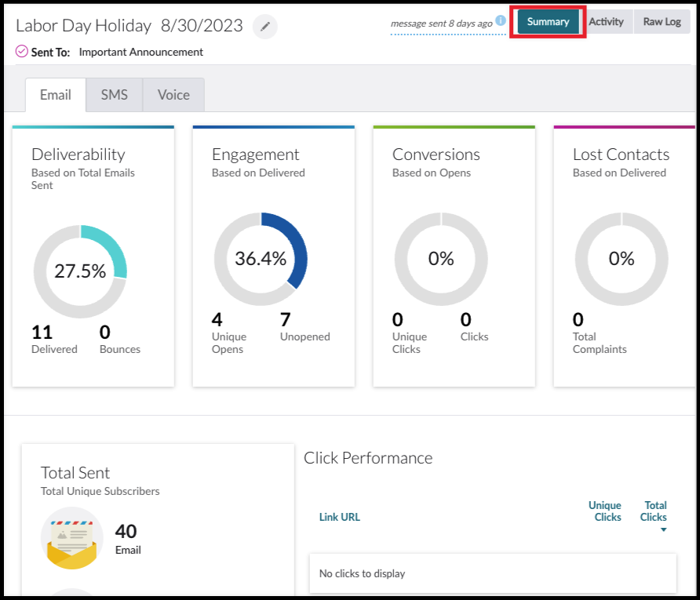700x600 pixels.
Task: Click the 'Engagement' card heading
Action: 255,155
